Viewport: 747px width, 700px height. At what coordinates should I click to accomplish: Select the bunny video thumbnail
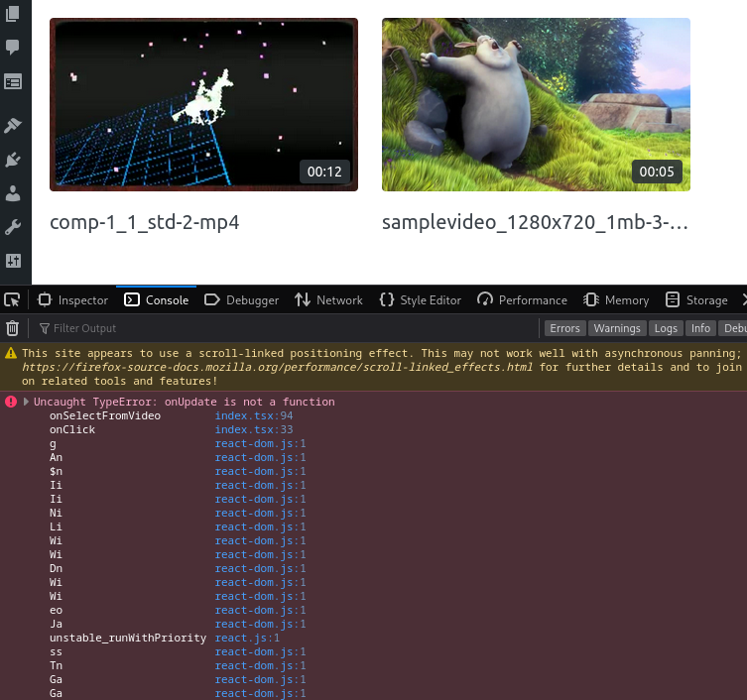point(536,104)
